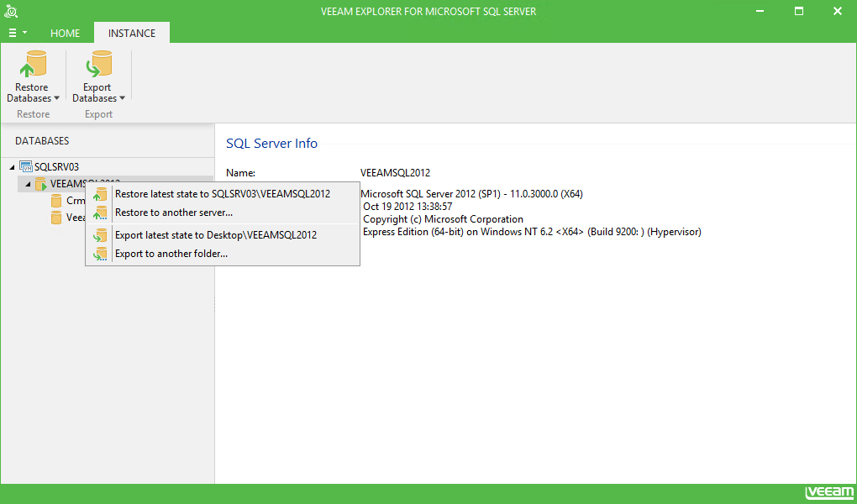Select the SQLSRV03 tree item
Viewport: 857px width, 504px height.
(x=57, y=166)
